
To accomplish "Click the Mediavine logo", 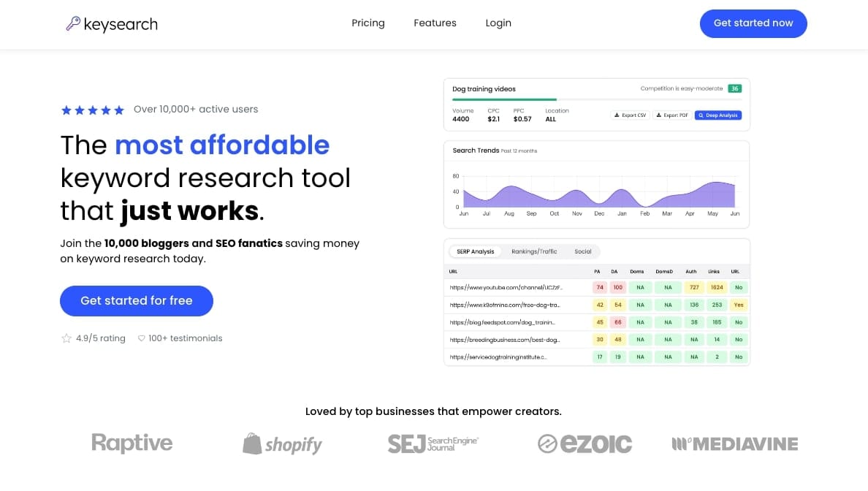I will point(734,444).
